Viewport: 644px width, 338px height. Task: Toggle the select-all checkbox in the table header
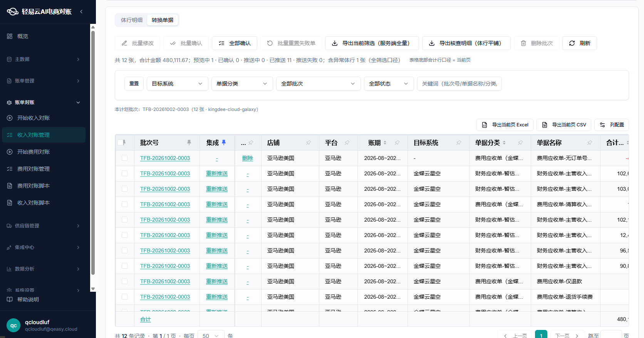(121, 143)
